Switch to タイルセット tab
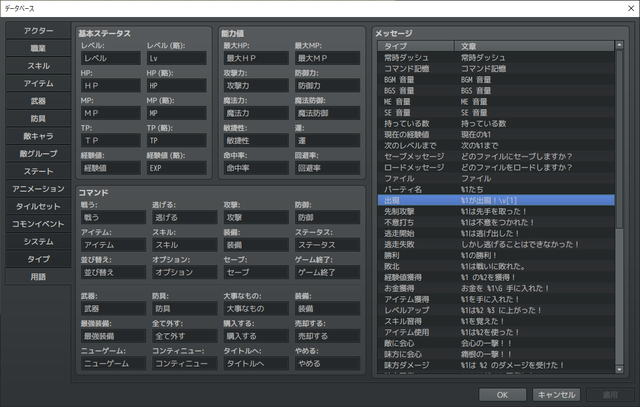 [x=38, y=207]
